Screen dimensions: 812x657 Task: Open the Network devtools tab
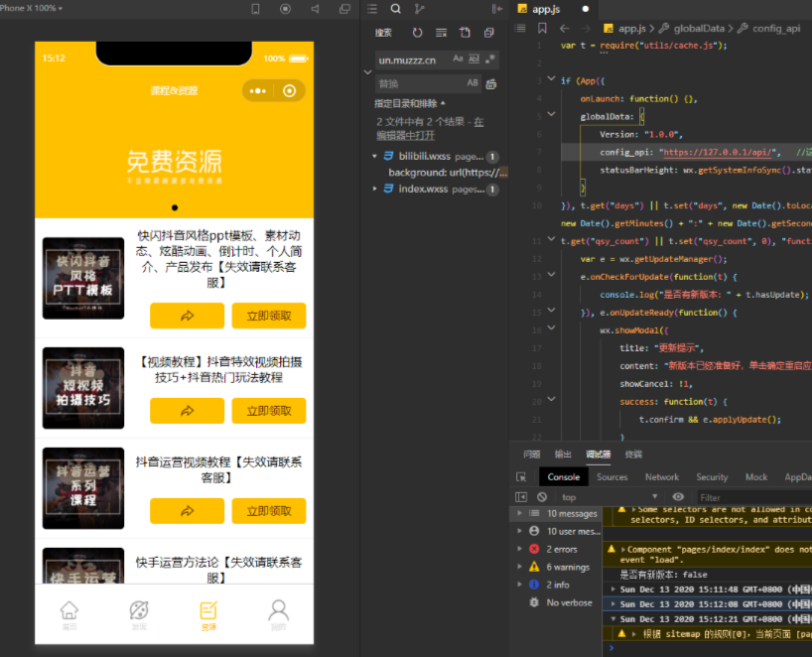pos(662,476)
